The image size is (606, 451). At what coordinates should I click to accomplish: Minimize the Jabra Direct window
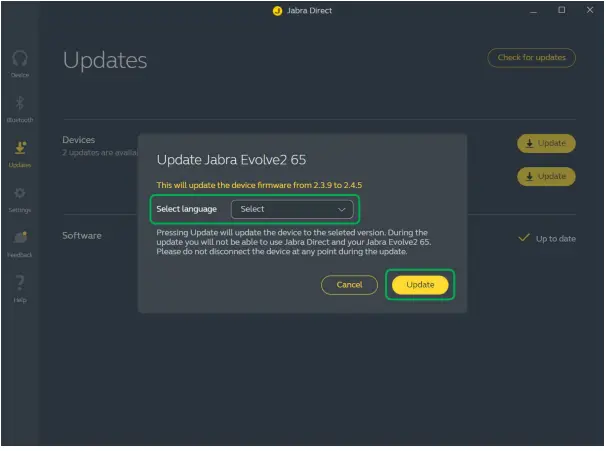533,11
